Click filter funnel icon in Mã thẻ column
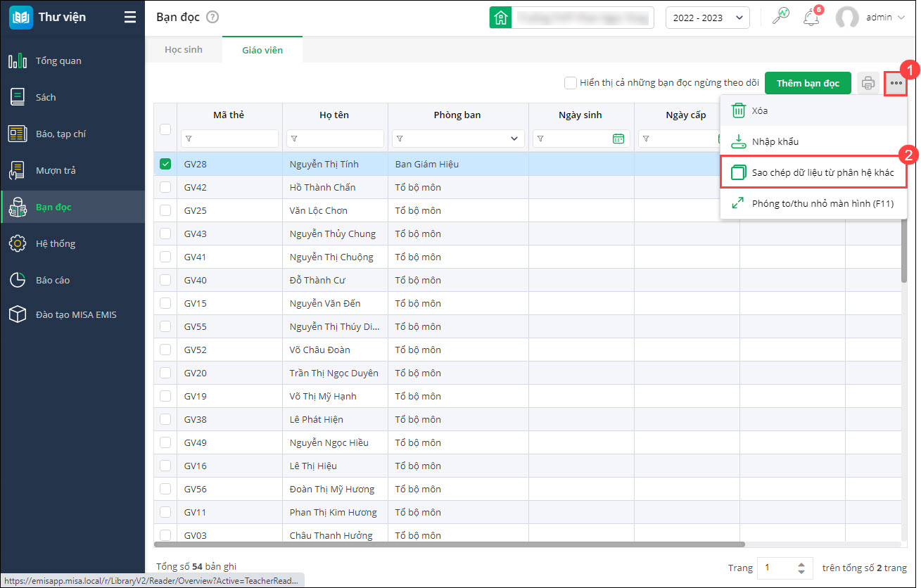Image resolution: width=921 pixels, height=588 pixels. [x=189, y=139]
